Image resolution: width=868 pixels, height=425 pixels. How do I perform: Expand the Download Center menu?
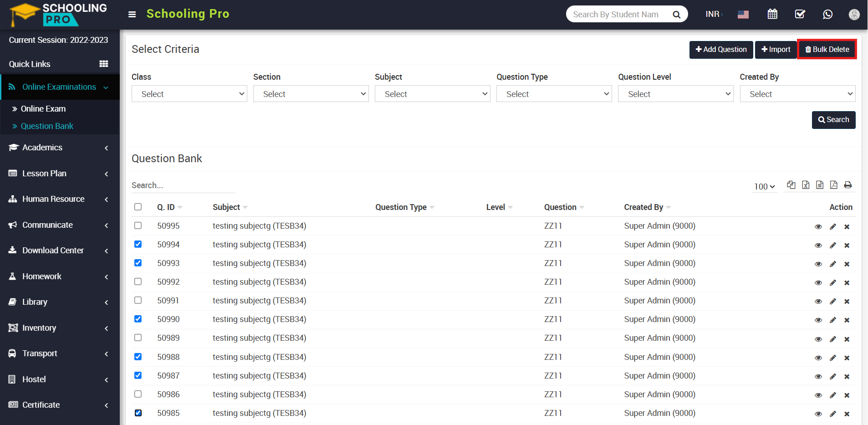click(x=60, y=251)
